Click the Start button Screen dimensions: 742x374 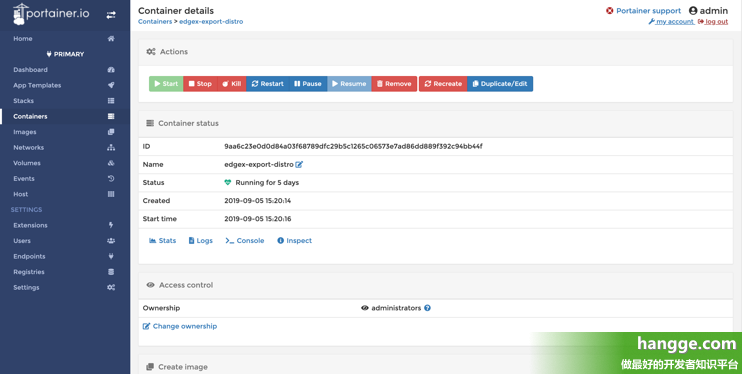[x=166, y=84]
